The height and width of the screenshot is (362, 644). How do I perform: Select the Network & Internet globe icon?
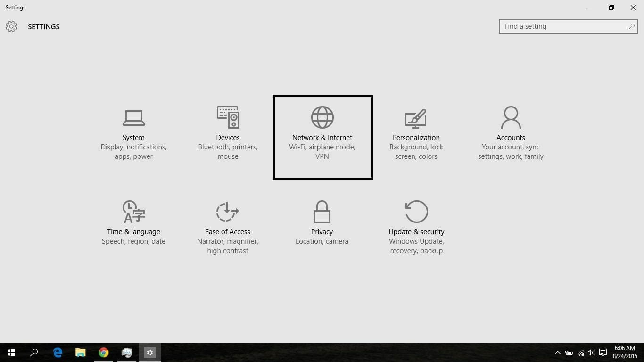(x=322, y=117)
